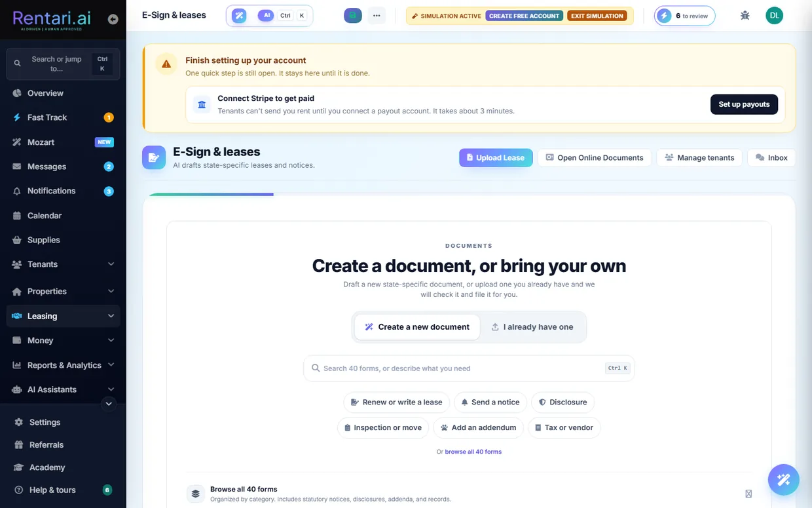Open Messages in the sidebar
The image size is (812, 508).
[63, 166]
